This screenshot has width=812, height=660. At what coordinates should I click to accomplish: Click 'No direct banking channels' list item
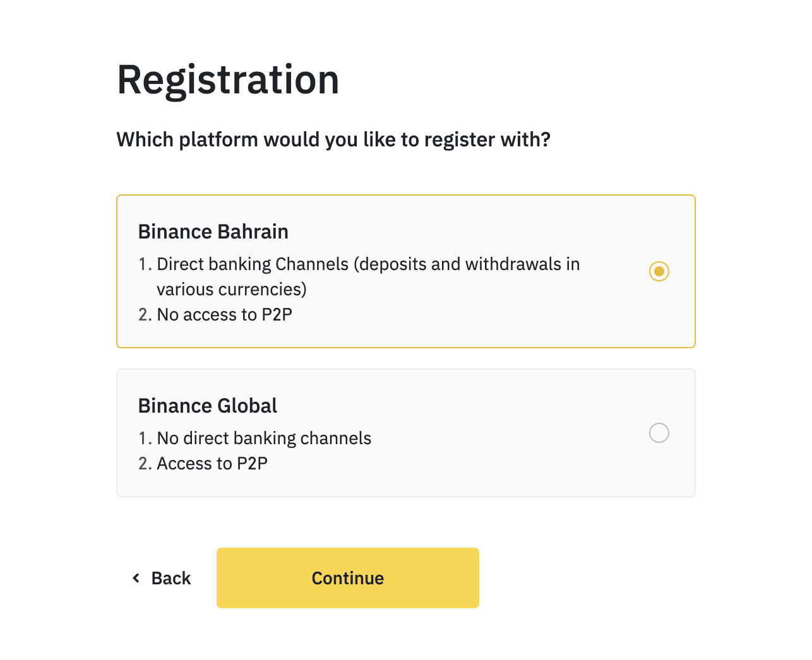[x=264, y=438]
